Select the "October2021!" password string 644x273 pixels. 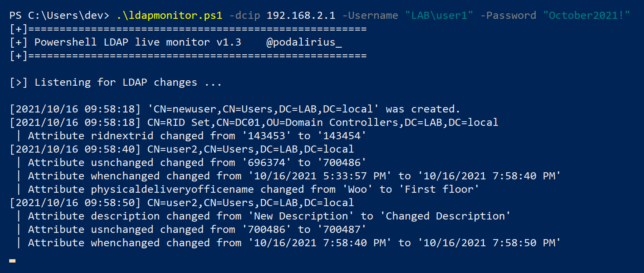[586, 16]
